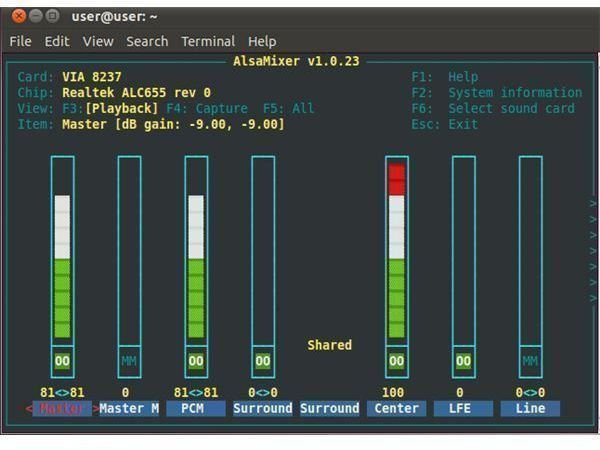Click the empty Master M volume bar

point(129,251)
